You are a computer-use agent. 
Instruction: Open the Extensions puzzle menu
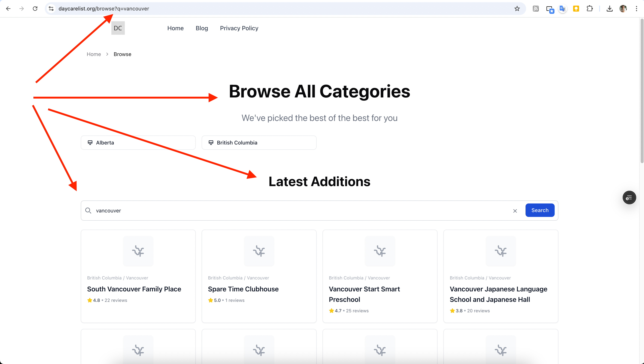click(590, 9)
